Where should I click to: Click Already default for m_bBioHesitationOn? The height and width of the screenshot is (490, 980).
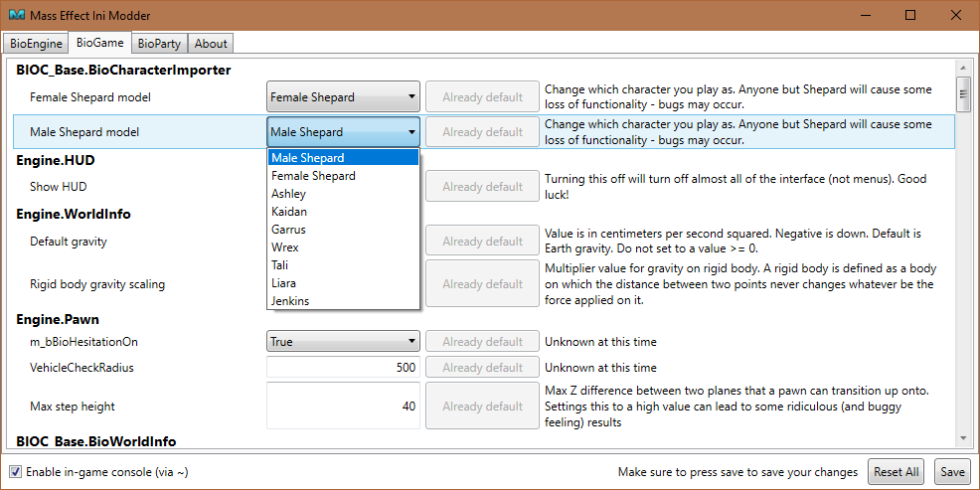[482, 342]
